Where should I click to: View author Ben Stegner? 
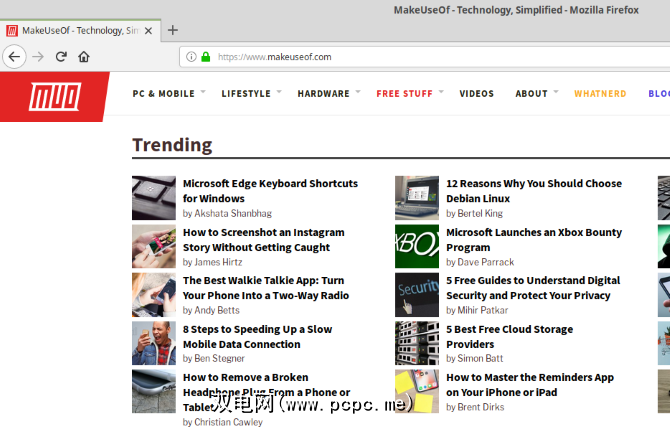(219, 359)
